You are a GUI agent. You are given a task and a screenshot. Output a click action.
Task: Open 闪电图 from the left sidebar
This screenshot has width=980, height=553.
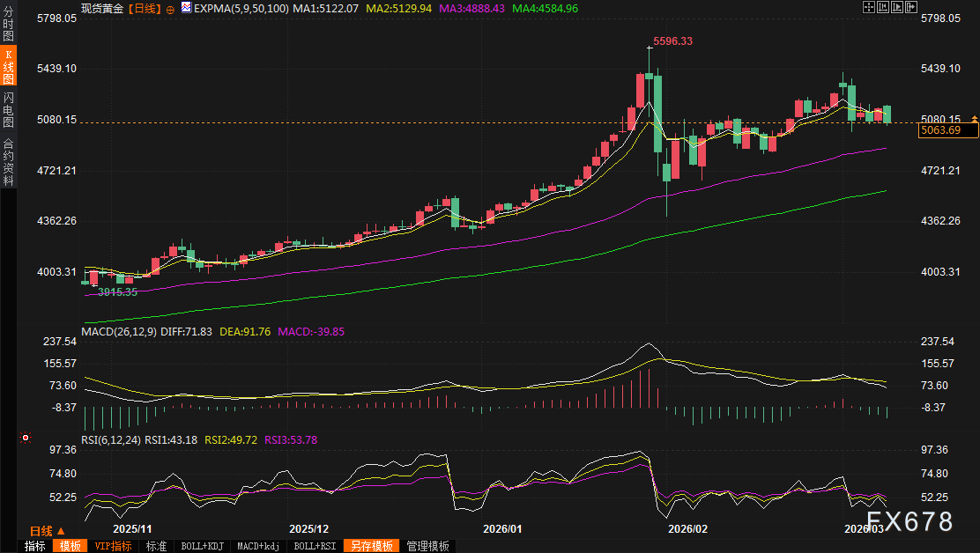pos(8,110)
